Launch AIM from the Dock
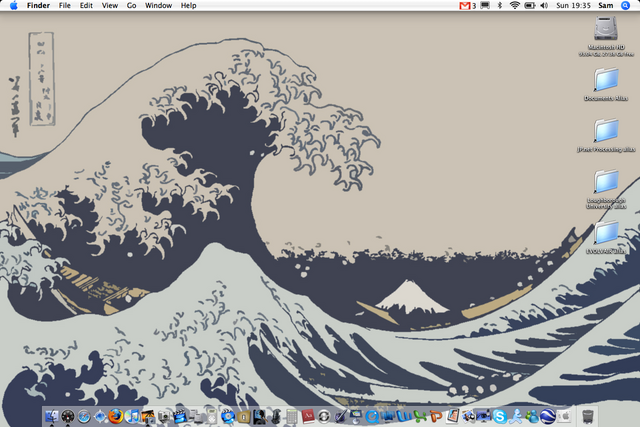The height and width of the screenshot is (427, 640). 516,416
